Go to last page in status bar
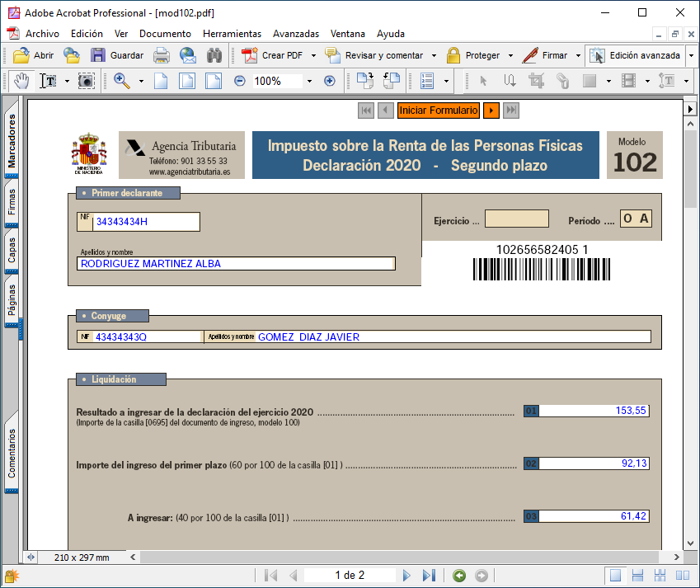Viewport: 700px width, 588px height. [x=429, y=576]
